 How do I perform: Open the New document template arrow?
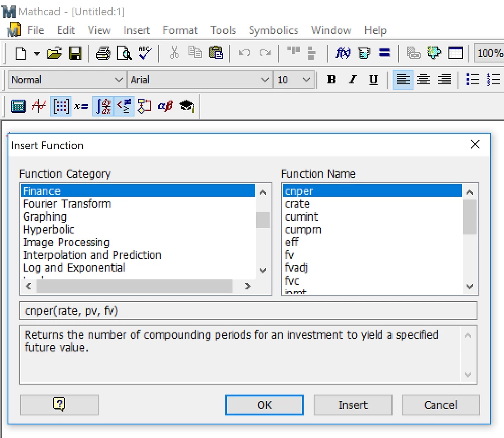[37, 53]
